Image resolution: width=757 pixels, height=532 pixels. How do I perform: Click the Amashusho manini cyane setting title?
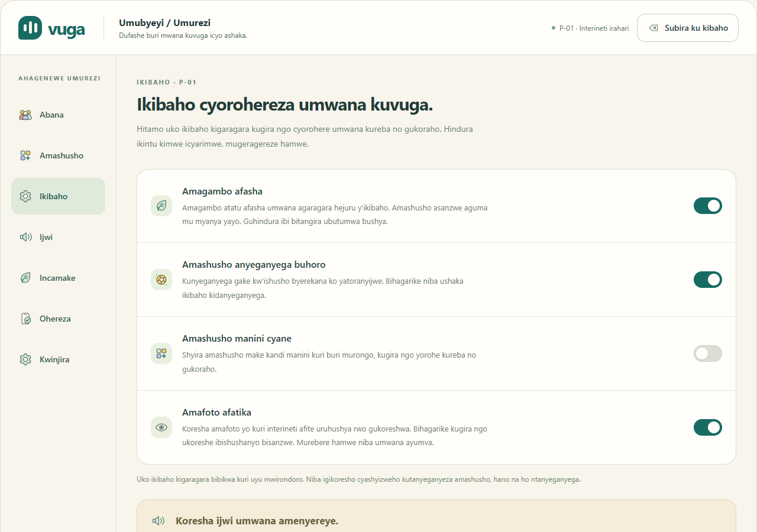(x=237, y=338)
